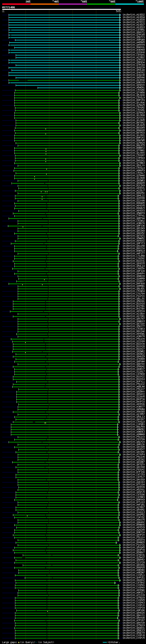Open hit UniRef100_P51110
146x644 pixels.
click(134, 537)
